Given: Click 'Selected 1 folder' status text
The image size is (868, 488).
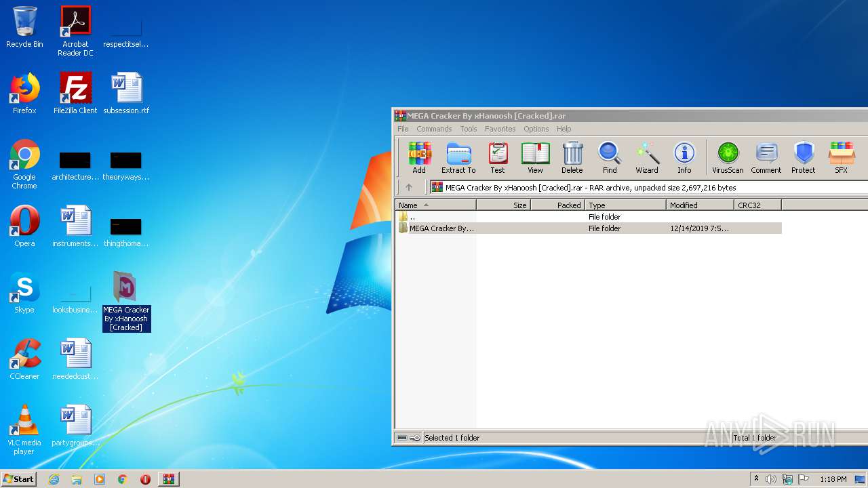Looking at the screenshot, I should pos(452,438).
